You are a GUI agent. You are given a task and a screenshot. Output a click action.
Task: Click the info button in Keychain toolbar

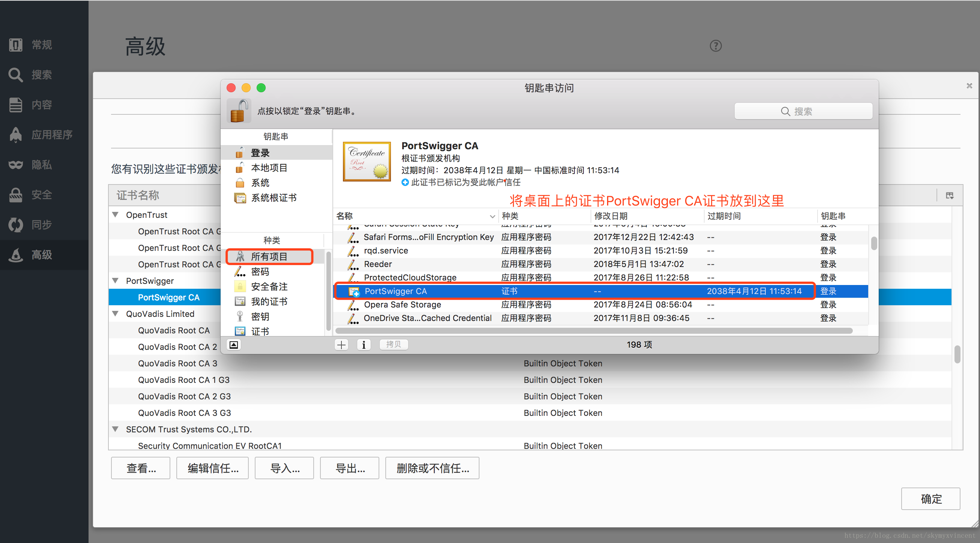[364, 345]
